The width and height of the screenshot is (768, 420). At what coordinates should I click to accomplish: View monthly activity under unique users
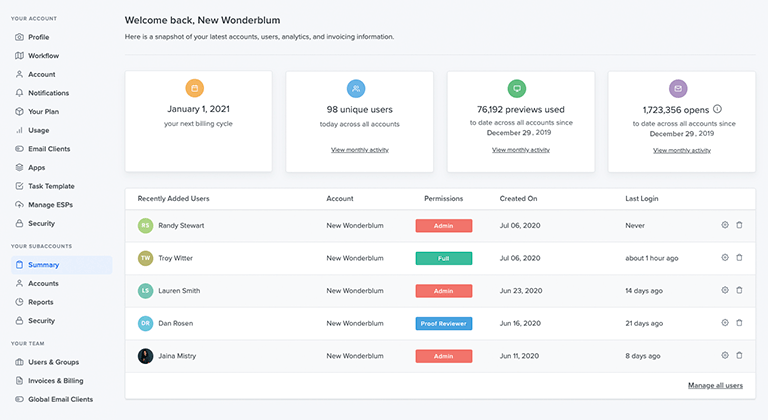click(x=360, y=150)
